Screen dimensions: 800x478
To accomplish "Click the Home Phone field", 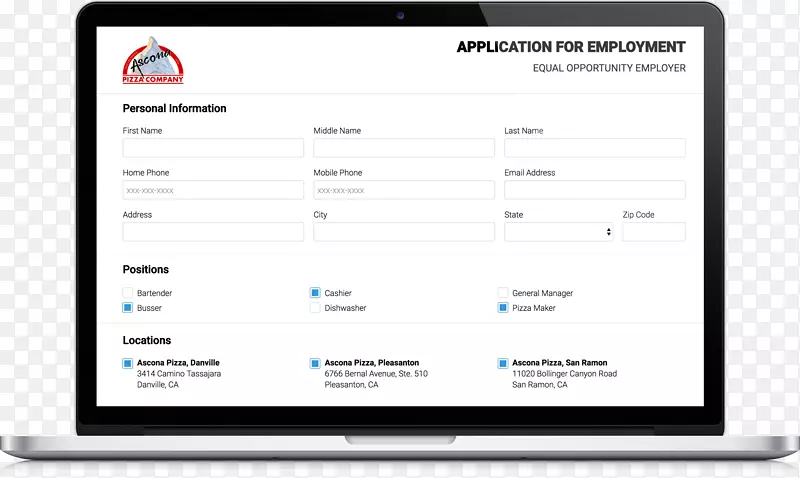I will pyautogui.click(x=213, y=190).
